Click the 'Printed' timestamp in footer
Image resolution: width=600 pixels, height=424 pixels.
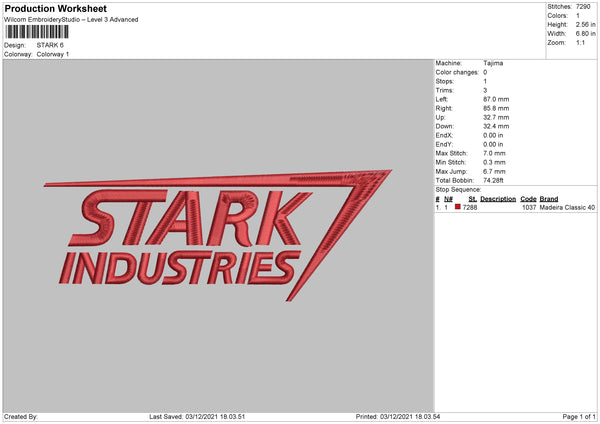tap(398, 417)
